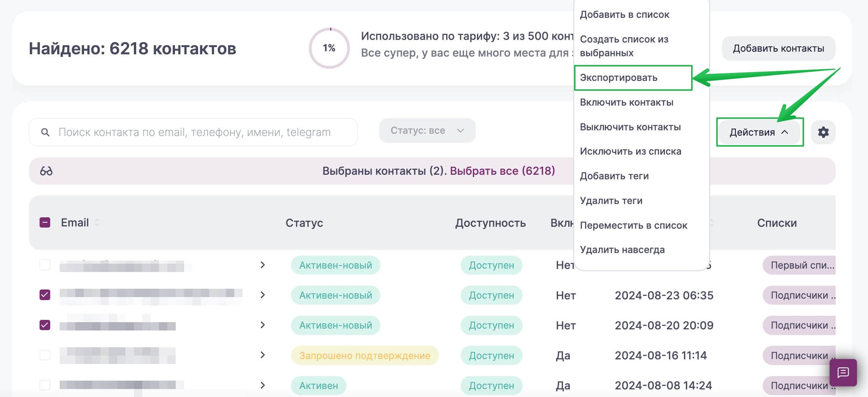The width and height of the screenshot is (868, 397).
Task: Focus the contact search input field
Action: coord(193,132)
